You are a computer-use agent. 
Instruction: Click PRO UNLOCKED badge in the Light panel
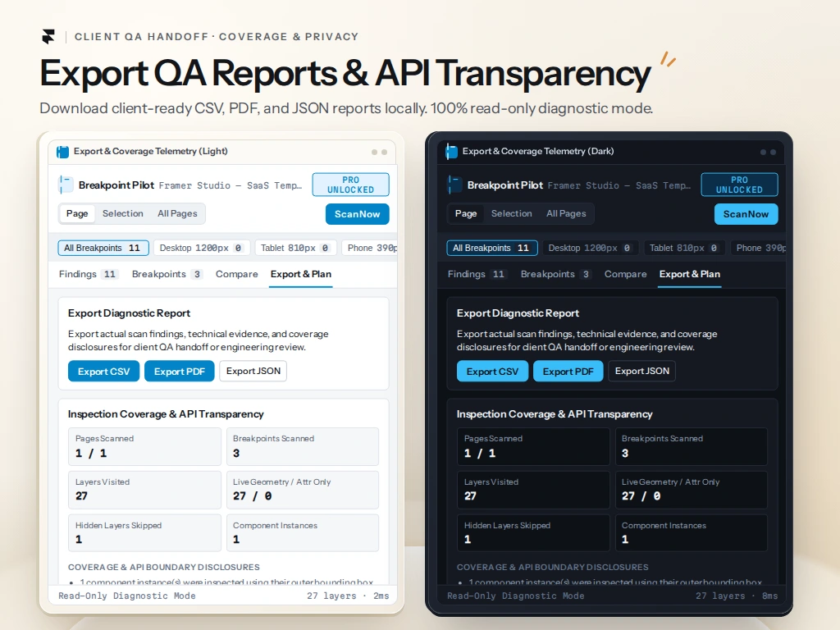(x=351, y=185)
